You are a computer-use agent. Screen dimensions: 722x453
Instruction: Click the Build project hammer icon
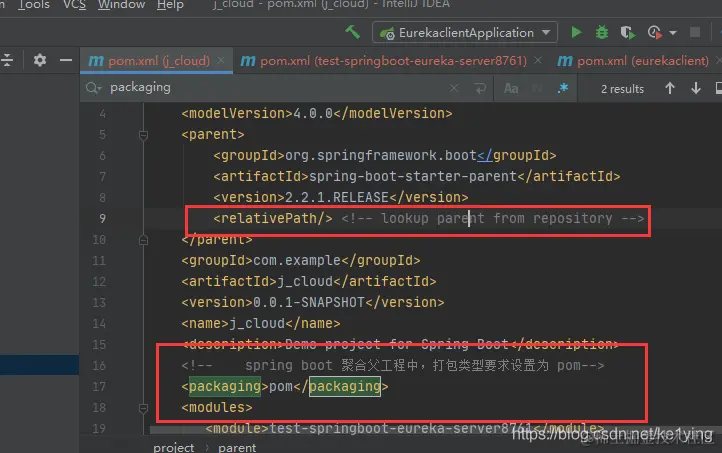point(352,32)
